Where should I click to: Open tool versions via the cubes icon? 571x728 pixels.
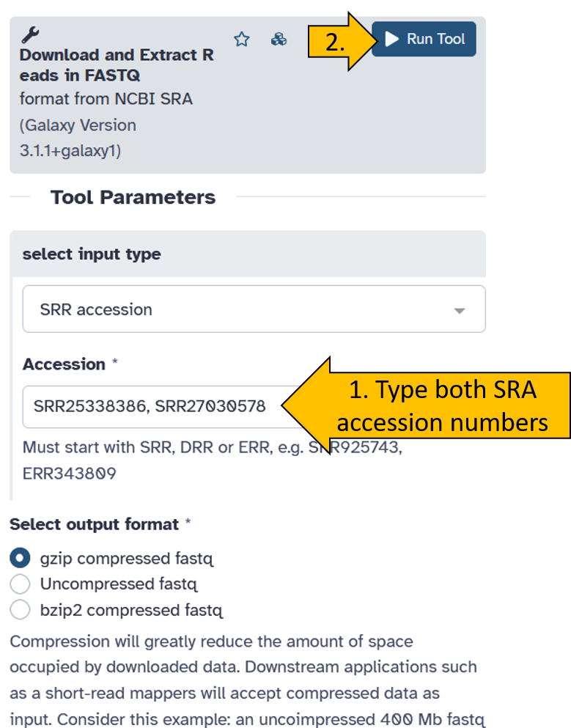coord(279,40)
